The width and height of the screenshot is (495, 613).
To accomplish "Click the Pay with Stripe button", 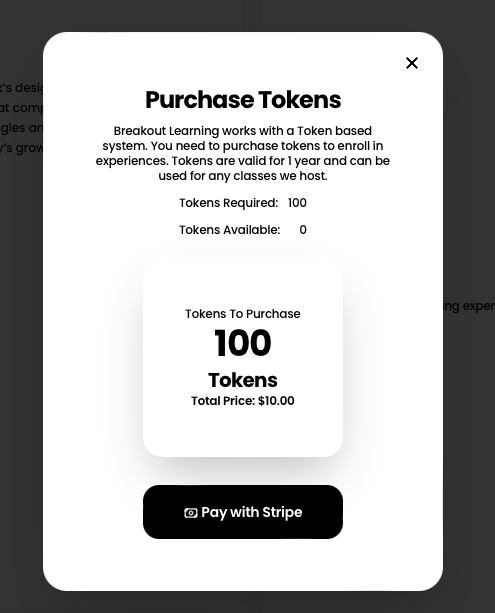I will (x=243, y=512).
